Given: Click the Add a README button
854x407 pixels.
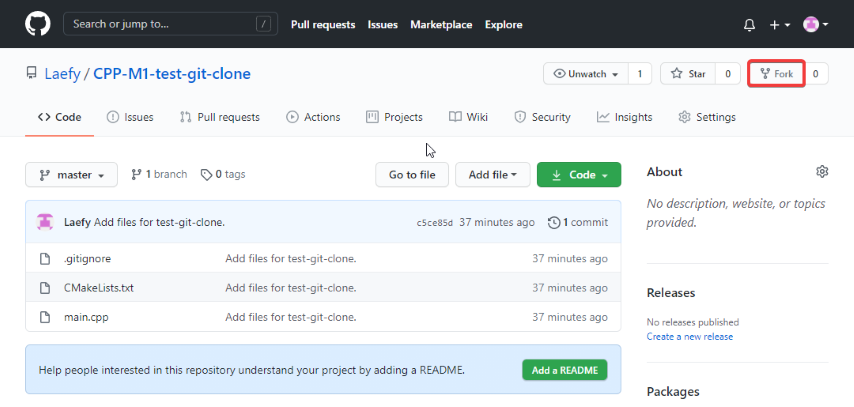Looking at the screenshot, I should click(x=565, y=370).
